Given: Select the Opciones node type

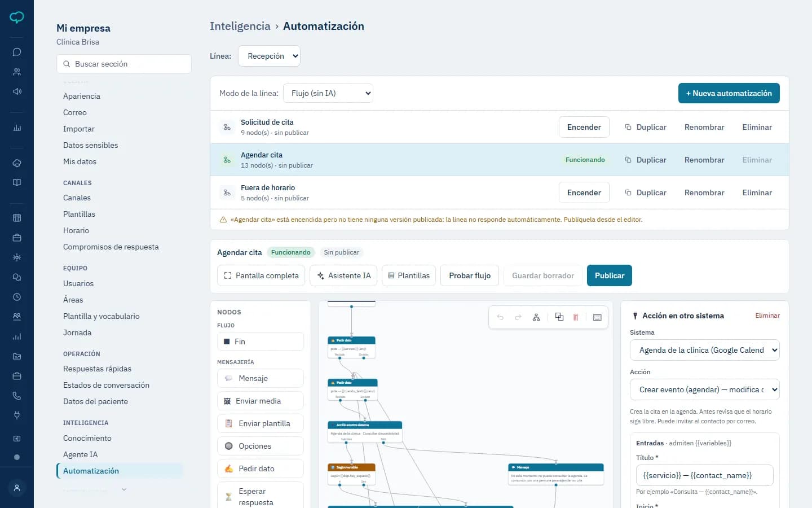Looking at the screenshot, I should click(x=261, y=446).
